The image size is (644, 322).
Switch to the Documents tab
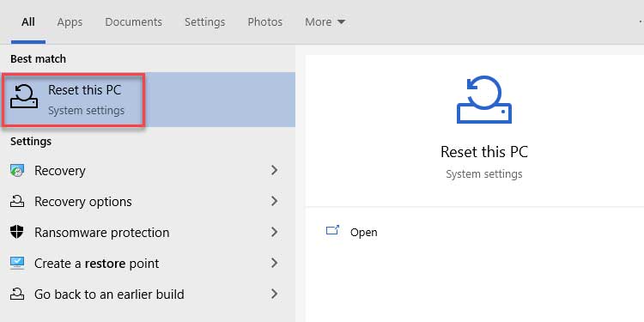(133, 21)
